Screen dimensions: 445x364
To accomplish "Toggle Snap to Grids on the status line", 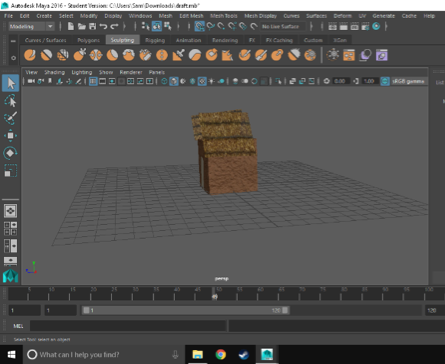I will pos(199,26).
